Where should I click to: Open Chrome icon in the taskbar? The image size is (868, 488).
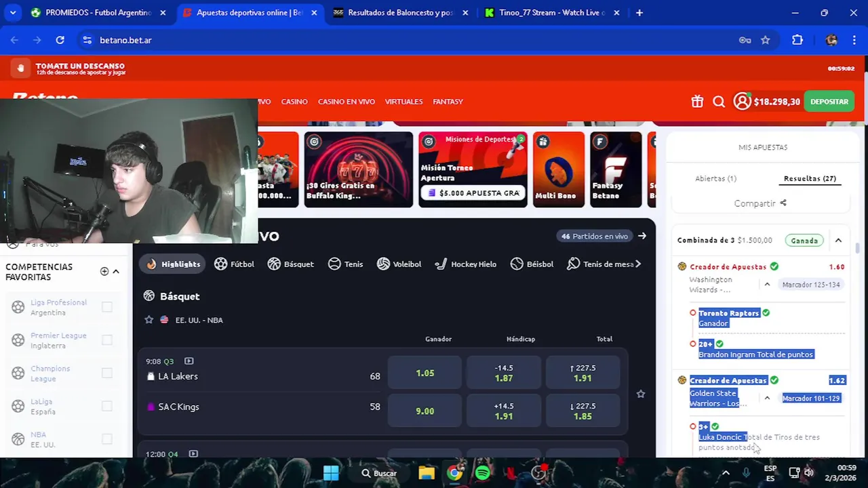click(x=454, y=473)
